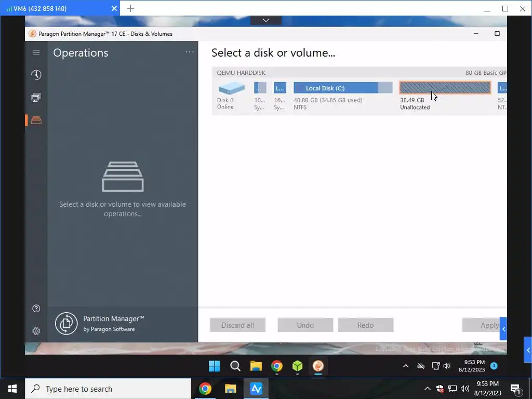
Task: Click the local tray network icon
Action: point(453,389)
